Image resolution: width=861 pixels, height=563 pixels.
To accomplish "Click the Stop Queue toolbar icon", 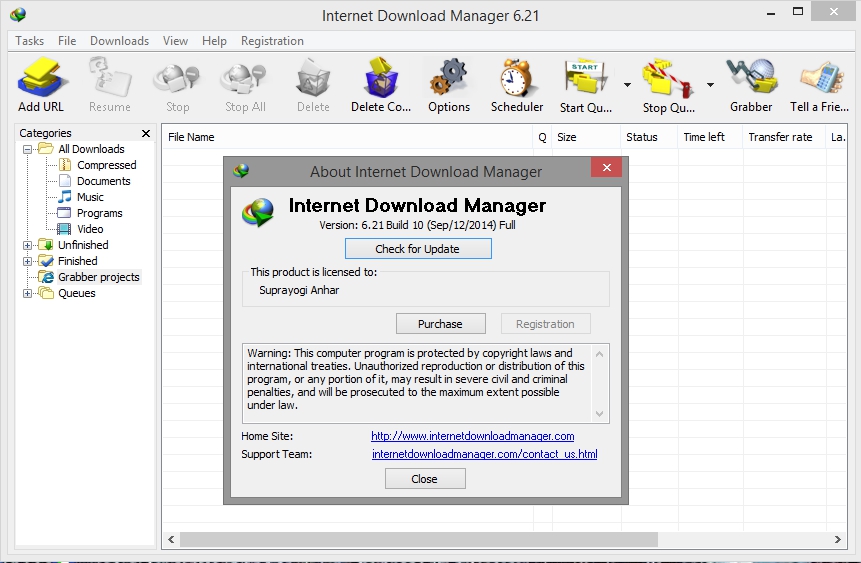I will coord(668,78).
